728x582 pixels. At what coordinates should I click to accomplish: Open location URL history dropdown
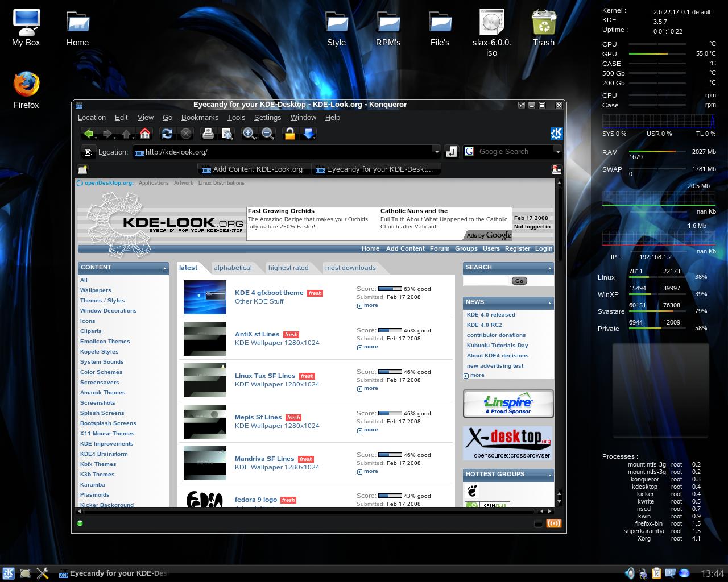point(437,152)
